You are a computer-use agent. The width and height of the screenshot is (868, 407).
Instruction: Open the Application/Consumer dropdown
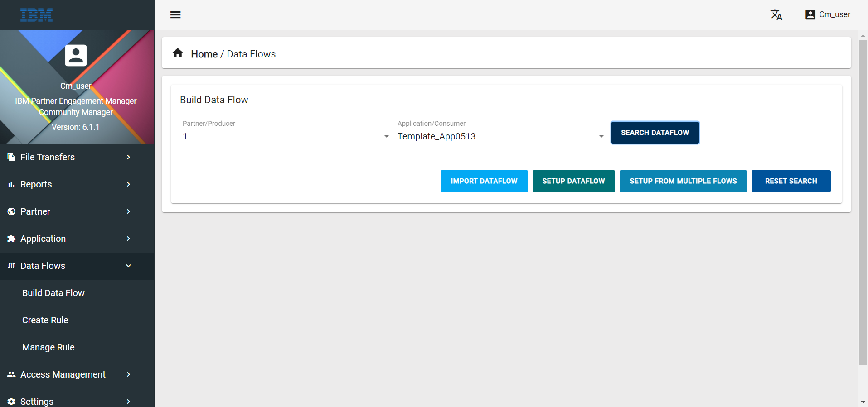(x=502, y=136)
